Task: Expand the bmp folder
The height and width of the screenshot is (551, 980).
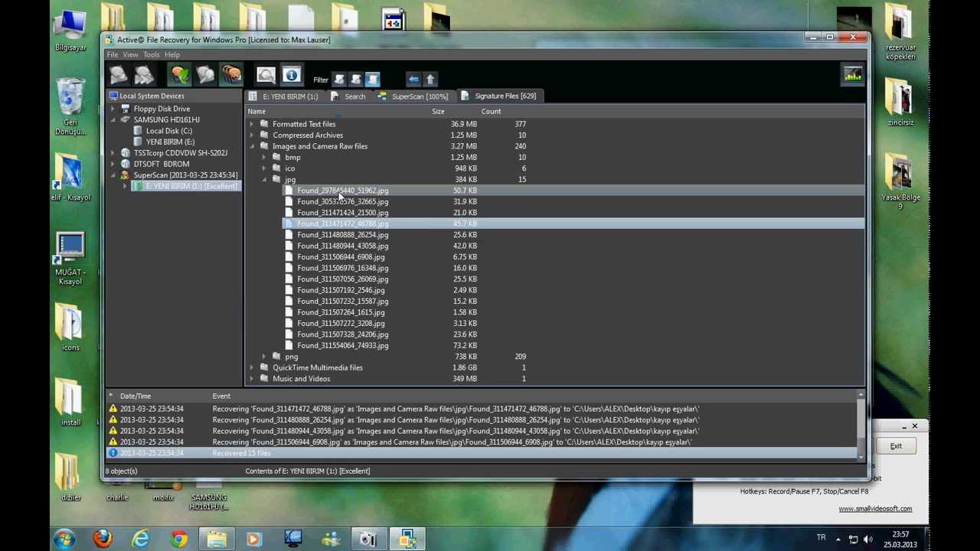Action: click(x=264, y=157)
